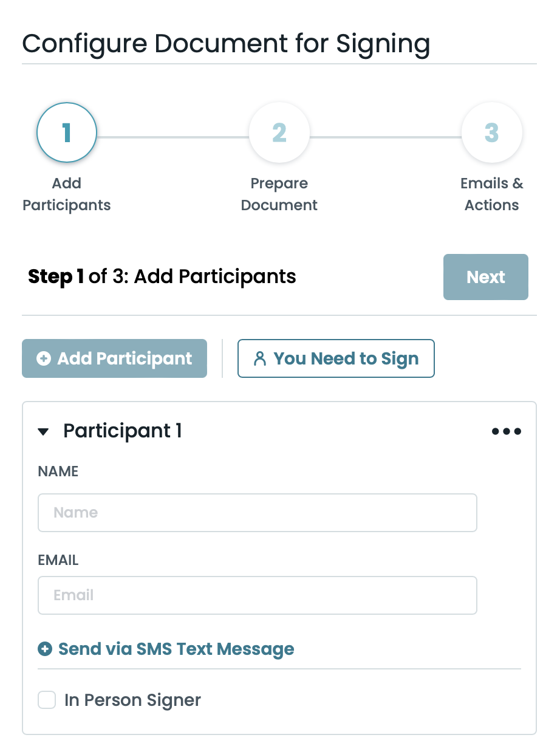Click the person icon in You Need to Sign
The image size is (560, 746).
260,359
